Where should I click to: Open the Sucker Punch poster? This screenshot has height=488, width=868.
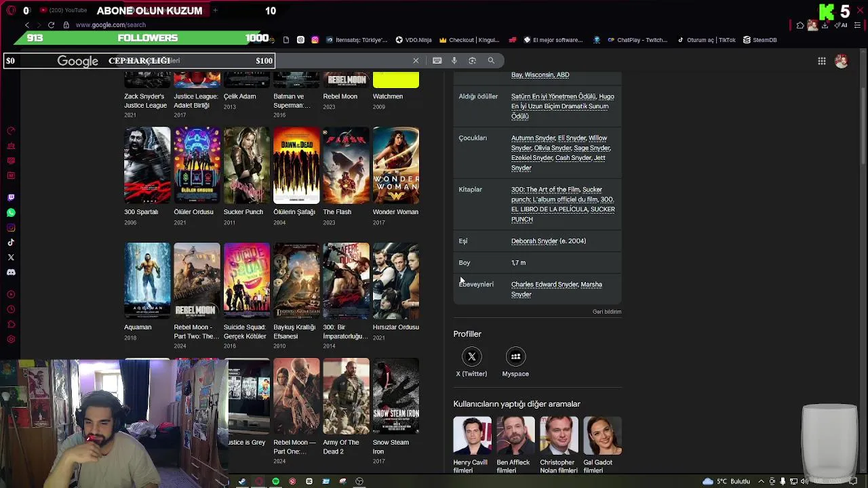tap(247, 165)
